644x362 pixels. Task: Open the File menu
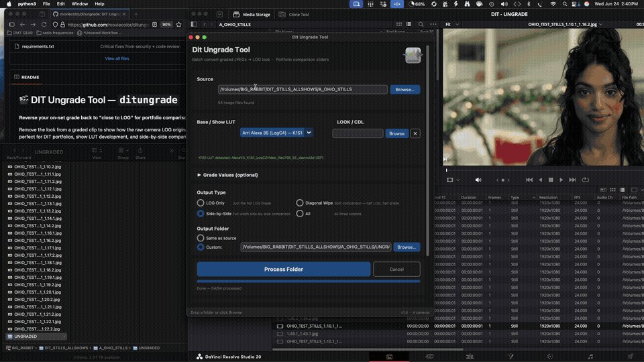(46, 4)
